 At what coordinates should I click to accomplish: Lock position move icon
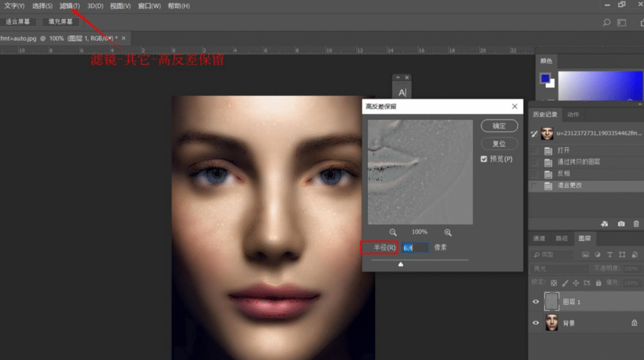(x=576, y=283)
